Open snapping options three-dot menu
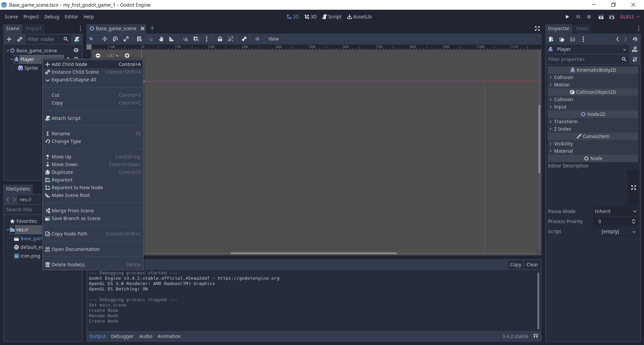The height and width of the screenshot is (345, 644). tap(207, 39)
